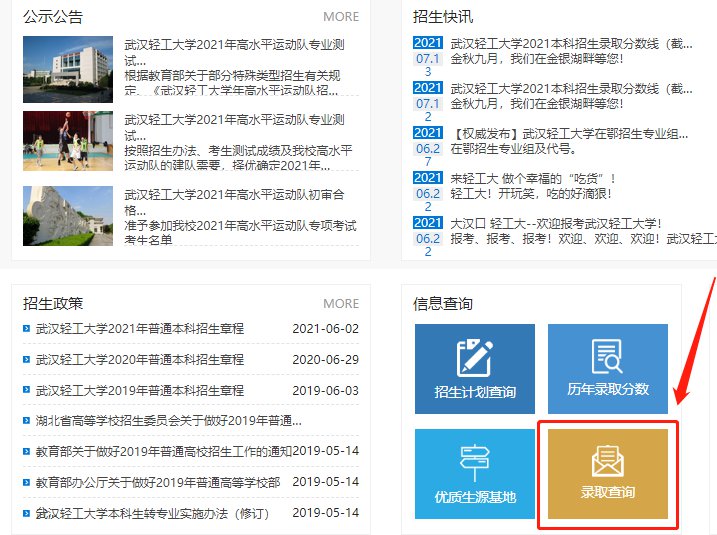The width and height of the screenshot is (717, 535).
Task: Open 优质生源基地 tile with signpost icon
Action: pyautogui.click(x=475, y=474)
